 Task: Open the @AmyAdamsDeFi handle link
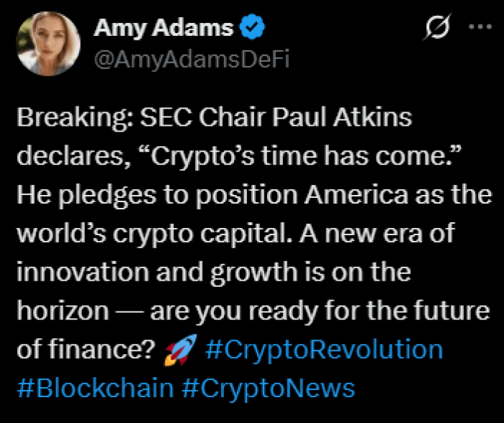pos(192,60)
